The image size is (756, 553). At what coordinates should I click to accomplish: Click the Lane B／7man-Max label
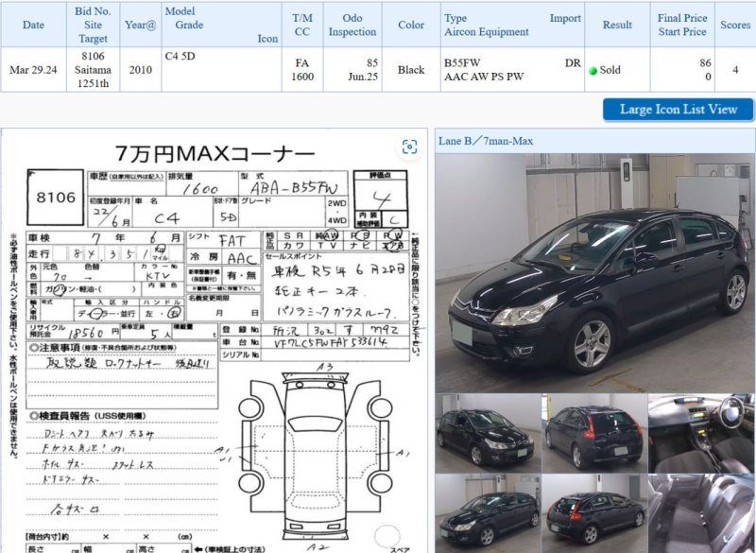click(x=486, y=141)
